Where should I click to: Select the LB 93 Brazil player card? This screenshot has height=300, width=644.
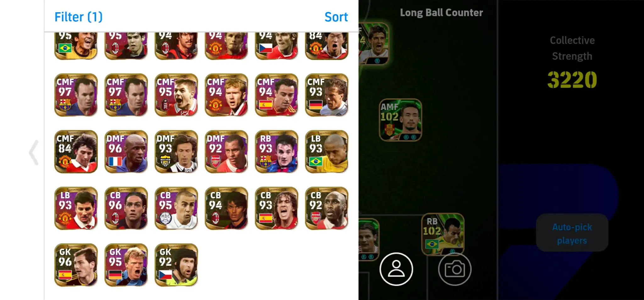(327, 152)
